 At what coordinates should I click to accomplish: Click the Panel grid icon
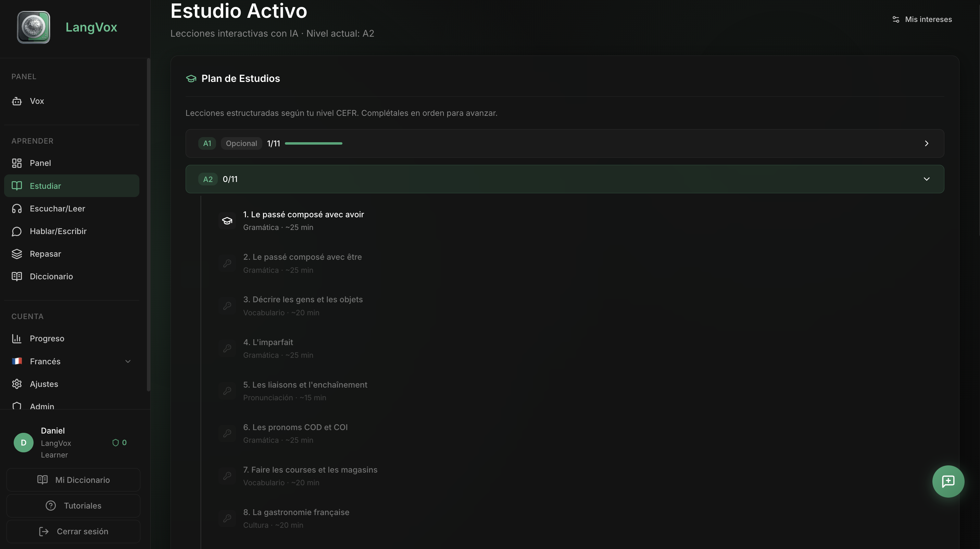click(x=17, y=163)
